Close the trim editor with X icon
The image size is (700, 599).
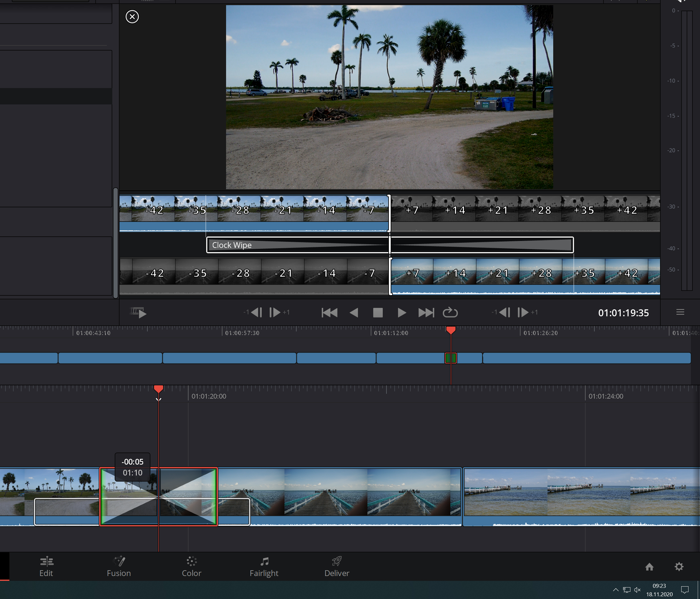click(x=132, y=17)
